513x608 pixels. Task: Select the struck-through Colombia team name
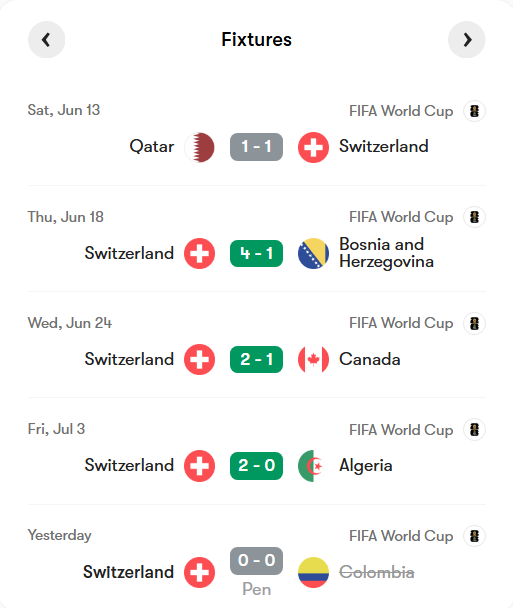(x=377, y=572)
